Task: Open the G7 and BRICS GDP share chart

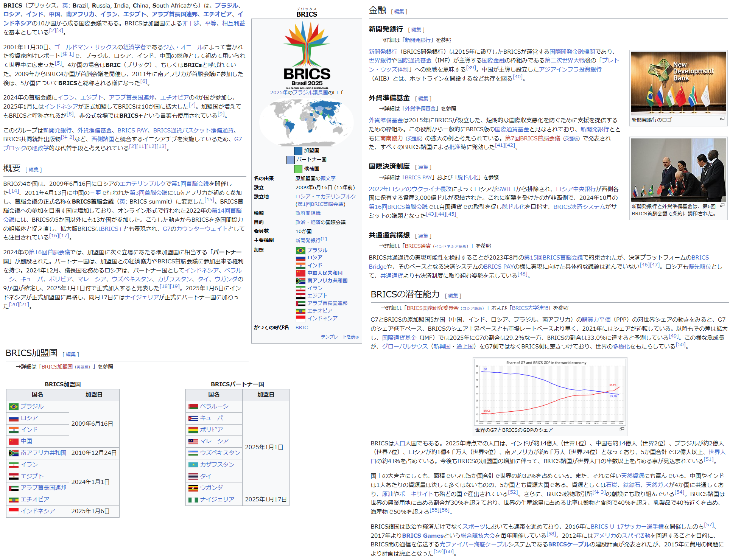Action: click(550, 392)
